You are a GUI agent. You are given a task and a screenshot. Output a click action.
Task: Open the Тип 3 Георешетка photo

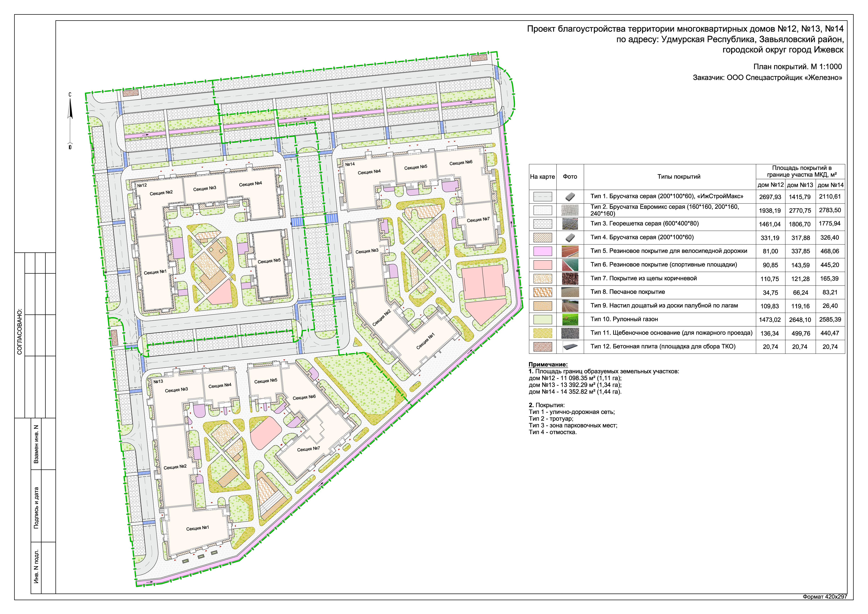[570, 224]
